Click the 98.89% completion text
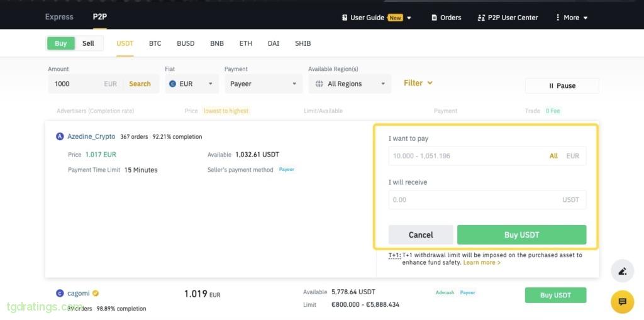The height and width of the screenshot is (320, 644). (x=121, y=309)
